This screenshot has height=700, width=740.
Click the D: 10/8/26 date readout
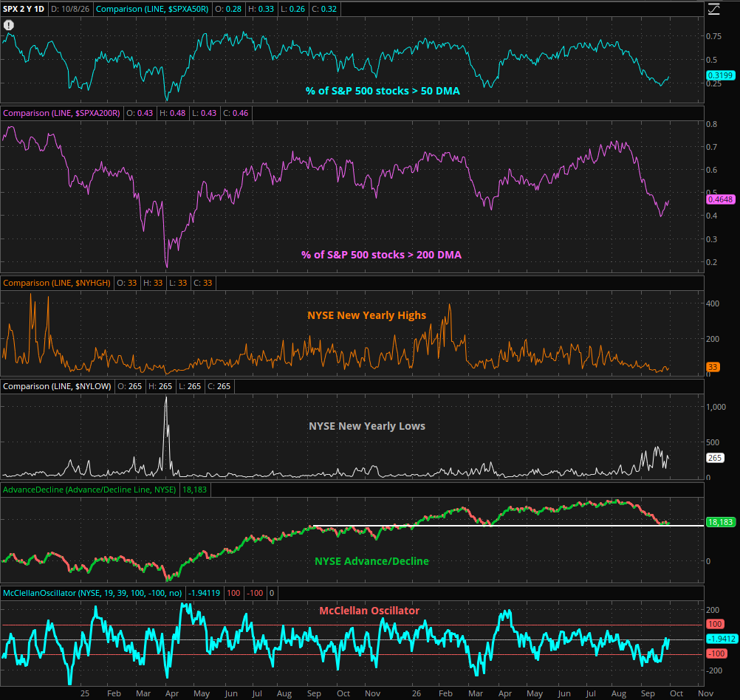pyautogui.click(x=70, y=9)
